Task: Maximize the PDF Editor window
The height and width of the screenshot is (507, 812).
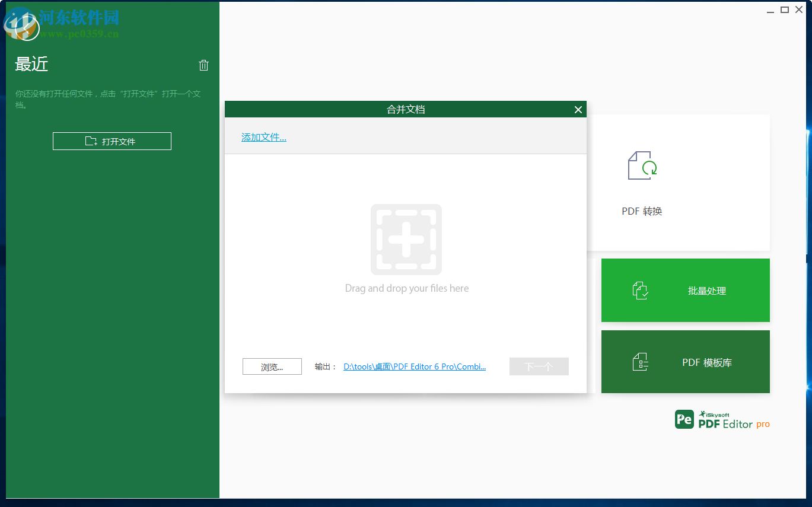Action: click(x=785, y=9)
